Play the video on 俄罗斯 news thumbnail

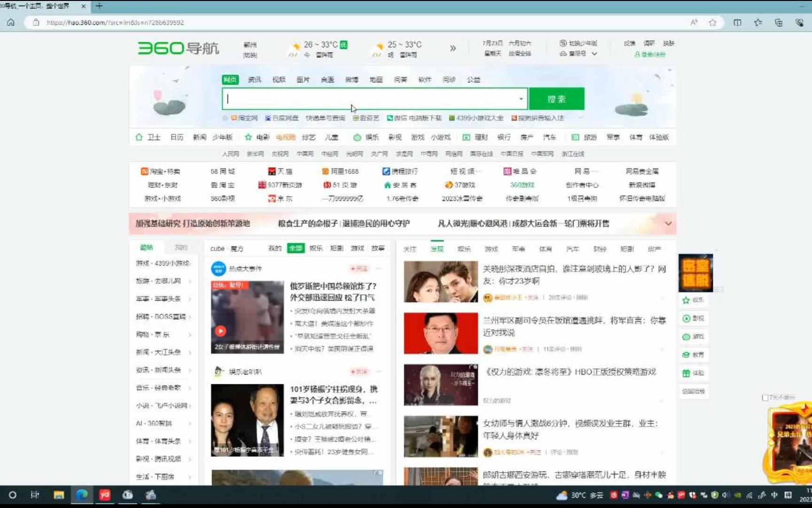pos(220,331)
